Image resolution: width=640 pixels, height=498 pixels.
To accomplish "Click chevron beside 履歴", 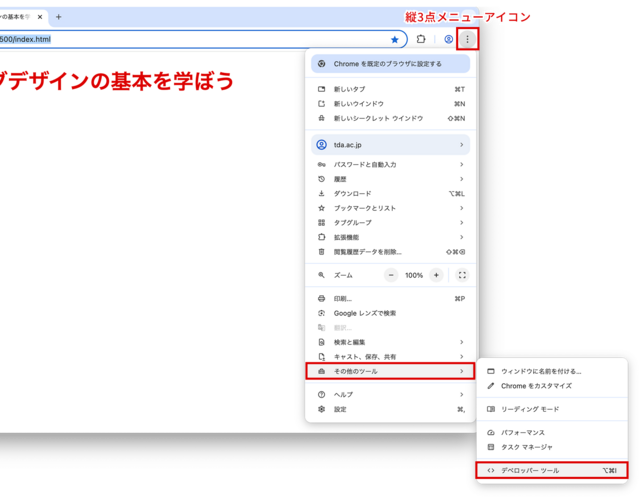I will [462, 179].
